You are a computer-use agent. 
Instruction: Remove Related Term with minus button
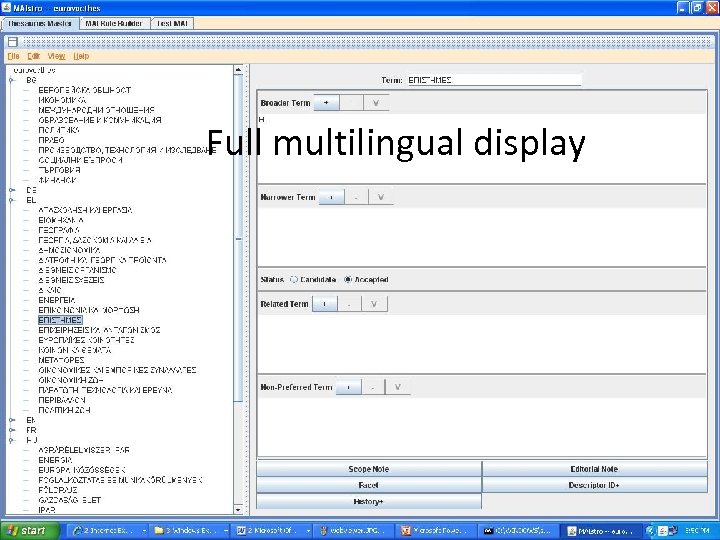pyautogui.click(x=349, y=304)
